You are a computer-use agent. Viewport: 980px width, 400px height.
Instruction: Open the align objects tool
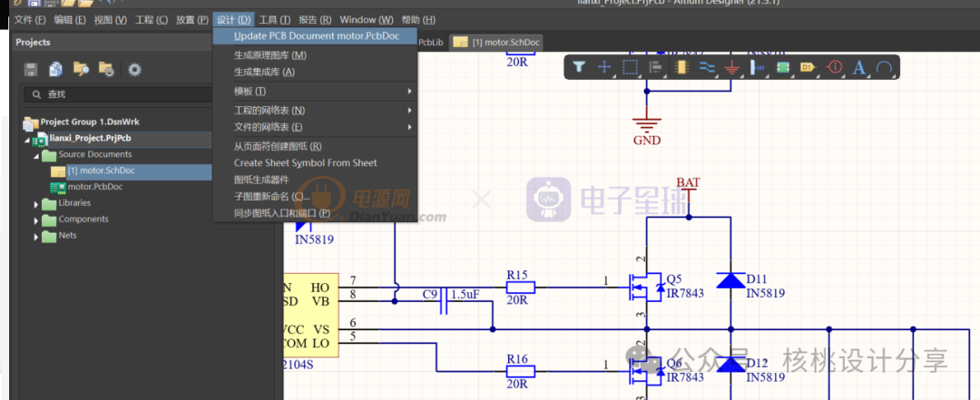(x=656, y=67)
